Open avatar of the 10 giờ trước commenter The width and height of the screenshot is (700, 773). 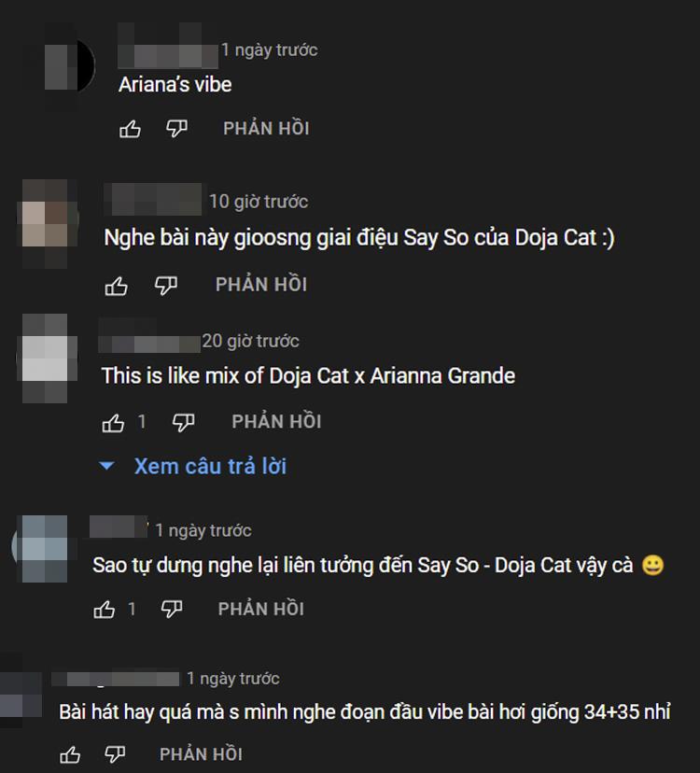pos(48,223)
